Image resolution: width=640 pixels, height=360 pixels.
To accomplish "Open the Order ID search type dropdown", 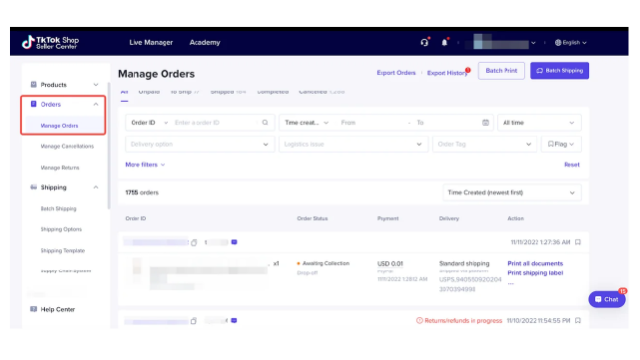I will tap(149, 122).
